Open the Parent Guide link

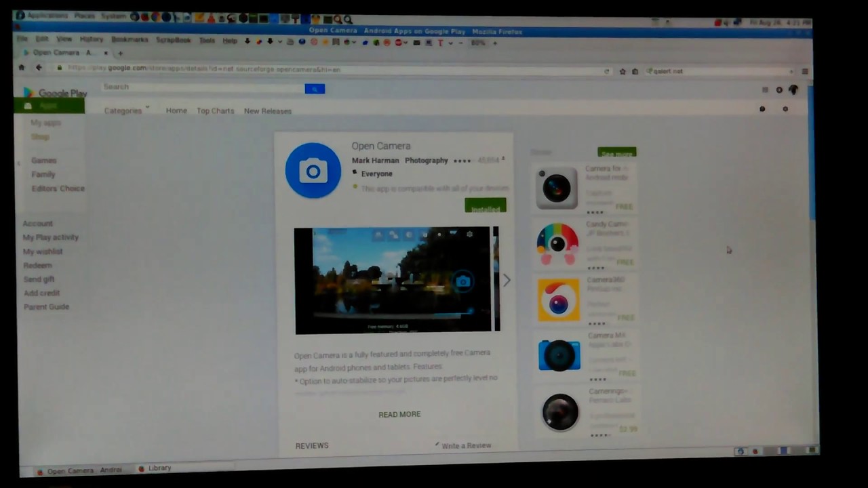tap(46, 307)
